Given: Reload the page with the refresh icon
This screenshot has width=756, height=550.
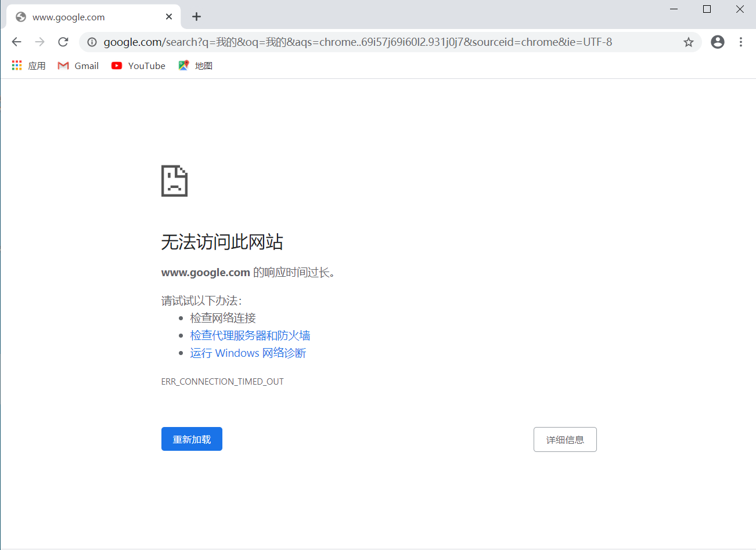Looking at the screenshot, I should pos(63,42).
